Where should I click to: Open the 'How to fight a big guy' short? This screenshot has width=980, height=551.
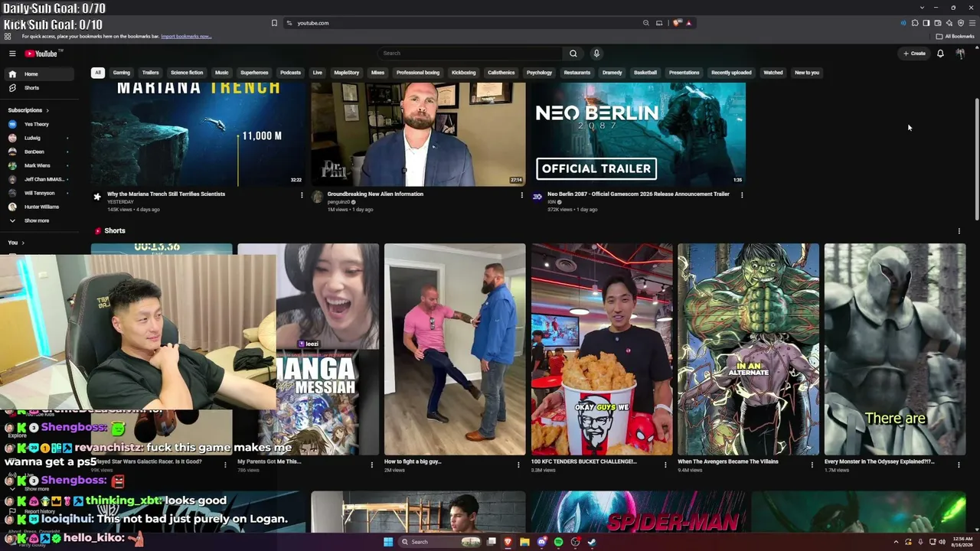[455, 349]
